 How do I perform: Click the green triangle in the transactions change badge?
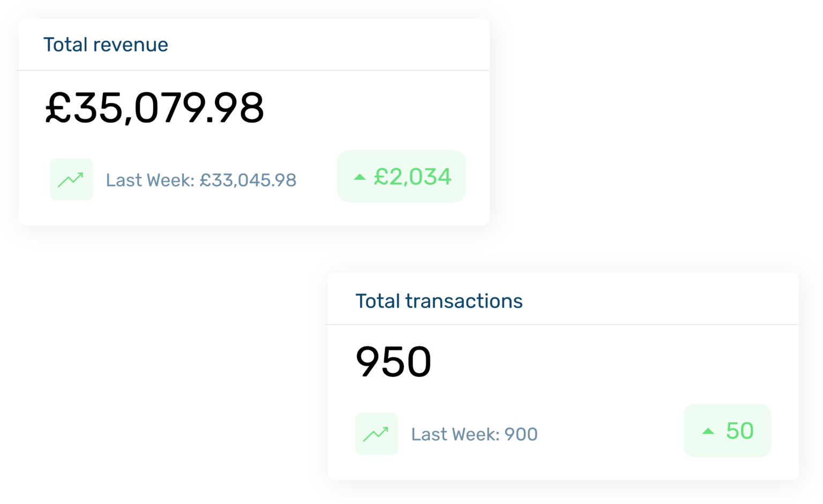coord(708,431)
